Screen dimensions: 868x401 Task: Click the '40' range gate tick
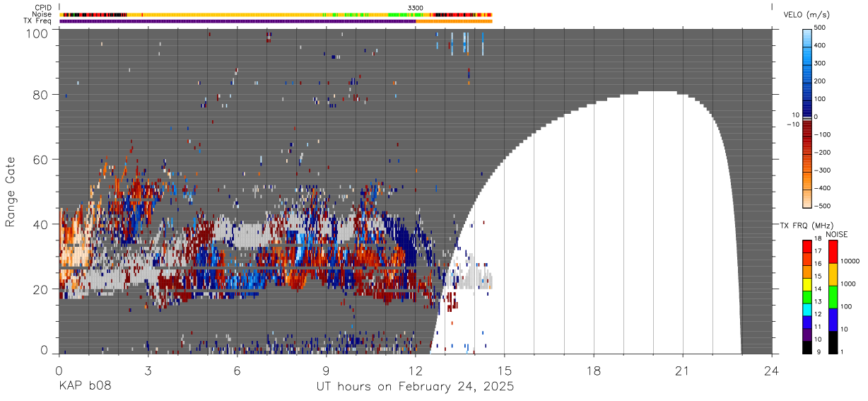point(41,224)
